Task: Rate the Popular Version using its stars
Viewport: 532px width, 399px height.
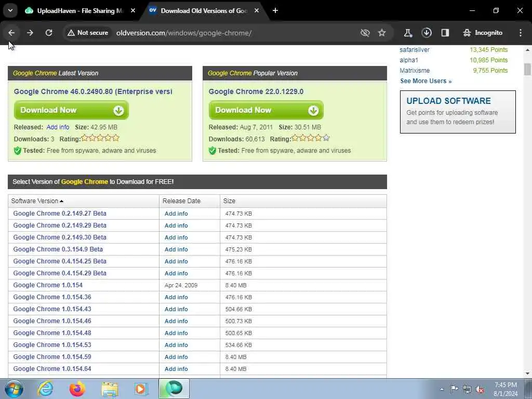Action: point(311,138)
